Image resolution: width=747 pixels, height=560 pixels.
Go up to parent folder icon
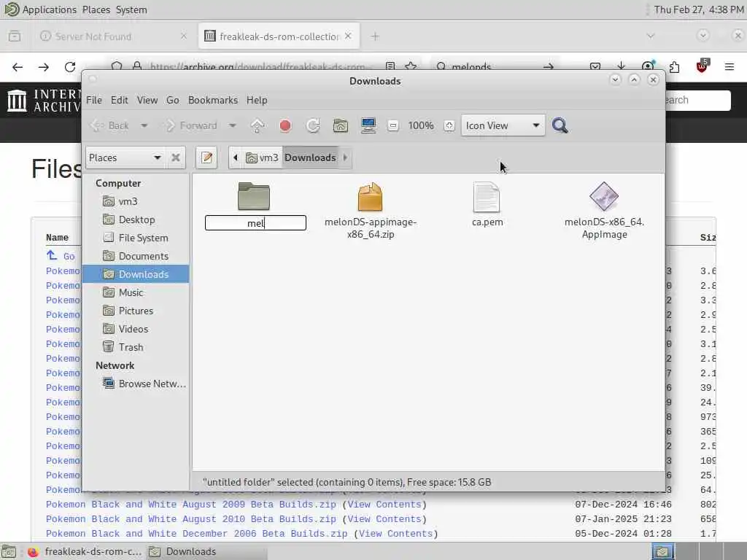(x=258, y=125)
